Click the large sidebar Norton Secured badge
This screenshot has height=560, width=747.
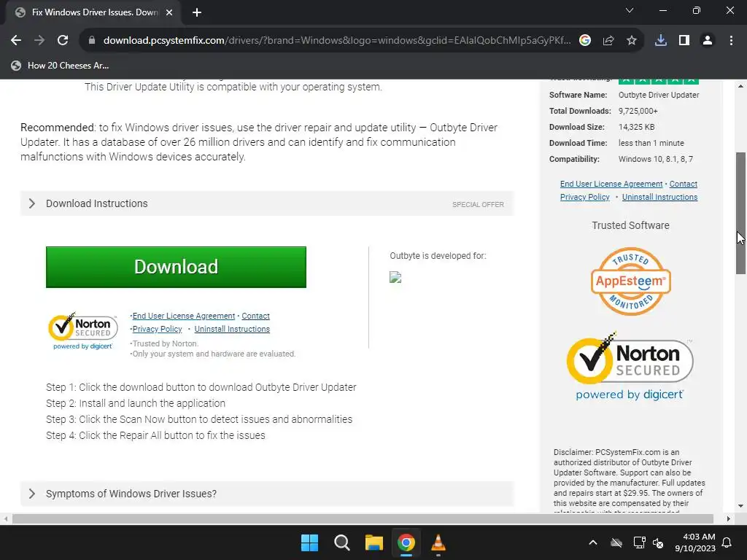[x=630, y=366]
